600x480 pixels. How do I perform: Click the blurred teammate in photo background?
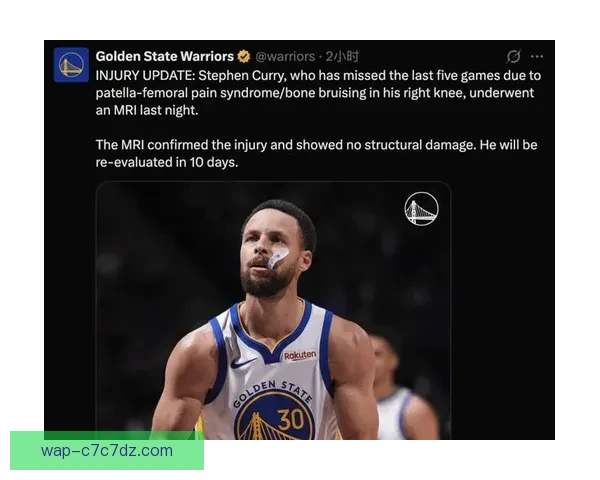click(x=404, y=387)
